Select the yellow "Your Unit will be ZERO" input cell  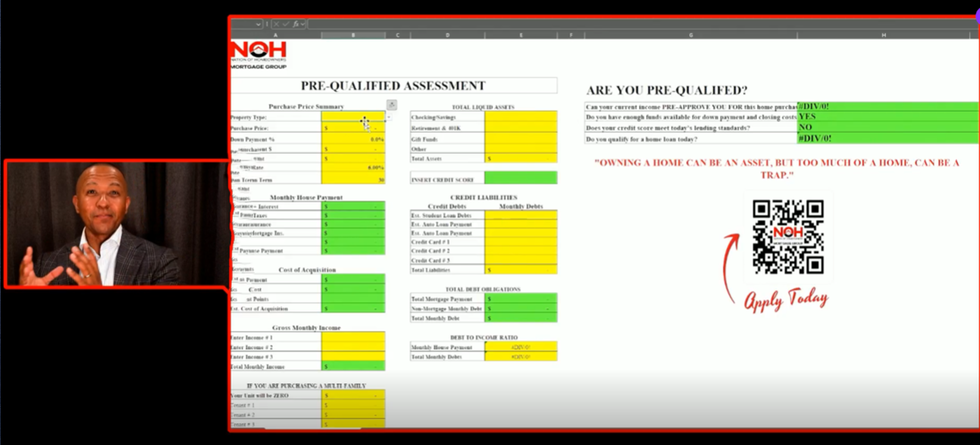[x=353, y=395]
